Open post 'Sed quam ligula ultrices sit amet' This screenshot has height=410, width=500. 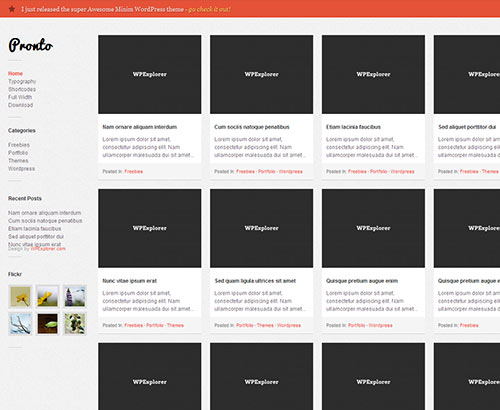pyautogui.click(x=255, y=281)
